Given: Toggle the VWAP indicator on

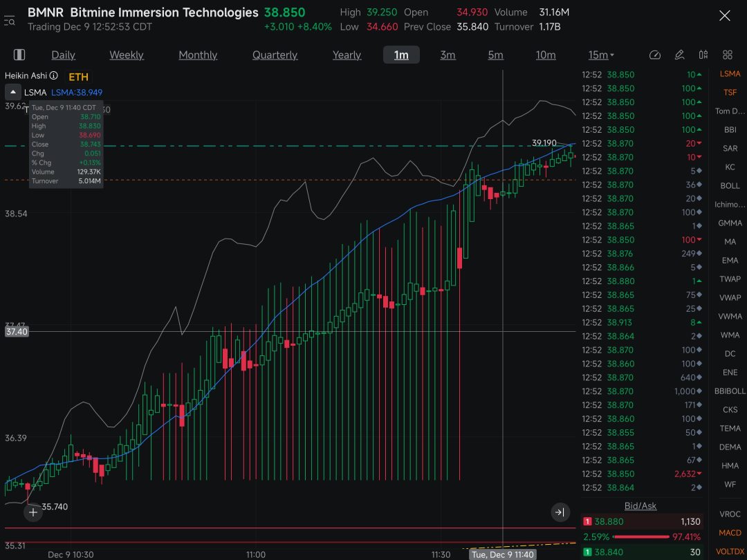Looking at the screenshot, I should 730,297.
